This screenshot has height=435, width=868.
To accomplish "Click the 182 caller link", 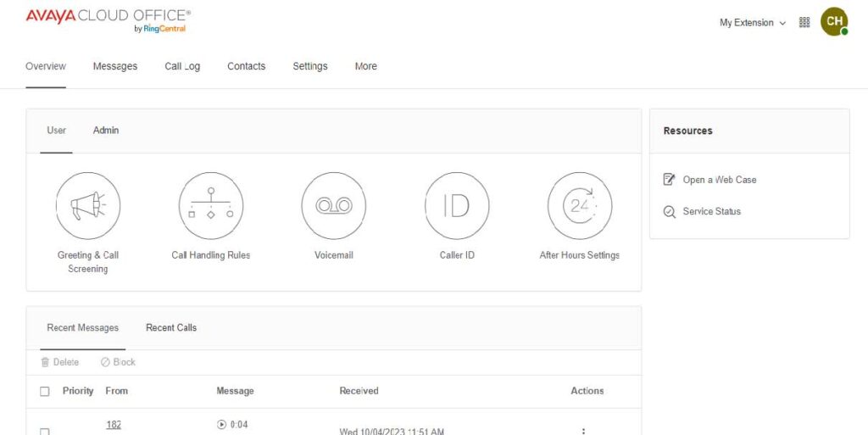I will coord(114,425).
